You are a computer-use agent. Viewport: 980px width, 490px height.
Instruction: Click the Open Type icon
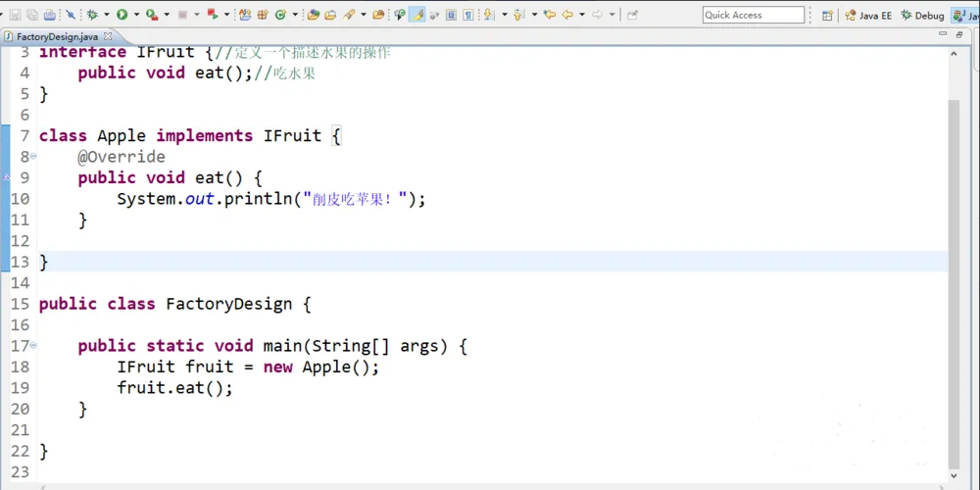click(x=313, y=15)
